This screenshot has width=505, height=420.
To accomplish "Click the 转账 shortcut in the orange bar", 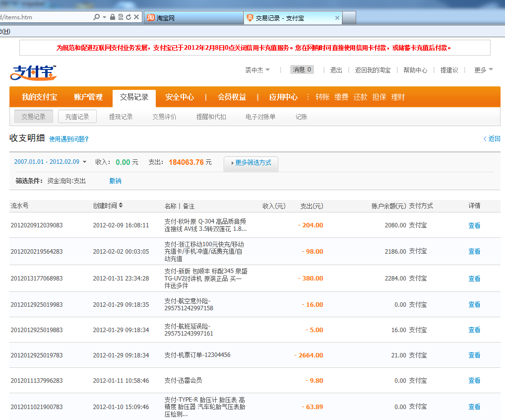I will click(x=322, y=97).
